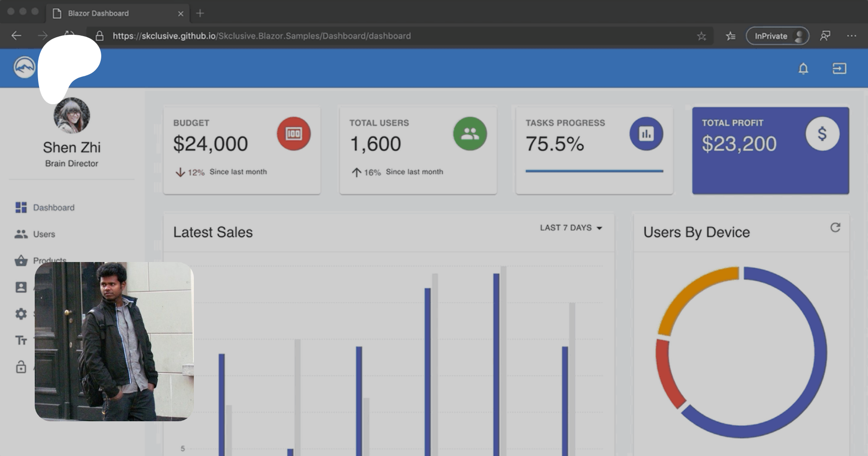Refresh the Users By Device chart
Screen dimensions: 868x456
click(x=835, y=228)
